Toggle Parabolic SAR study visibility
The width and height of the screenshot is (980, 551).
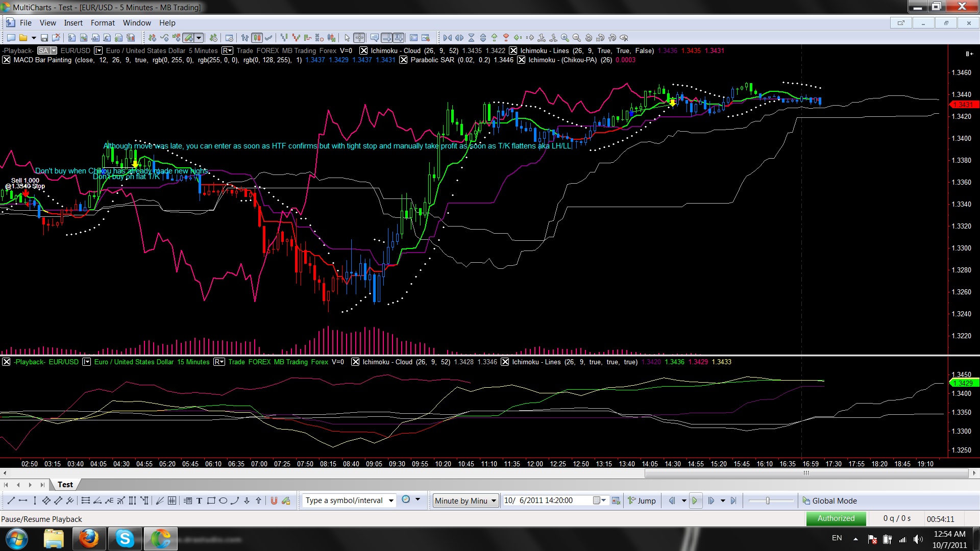pos(403,60)
